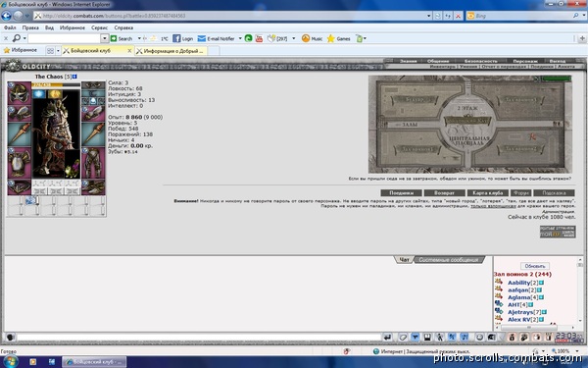Click the Форум button
Screen dimensions: 588x368
click(521, 193)
